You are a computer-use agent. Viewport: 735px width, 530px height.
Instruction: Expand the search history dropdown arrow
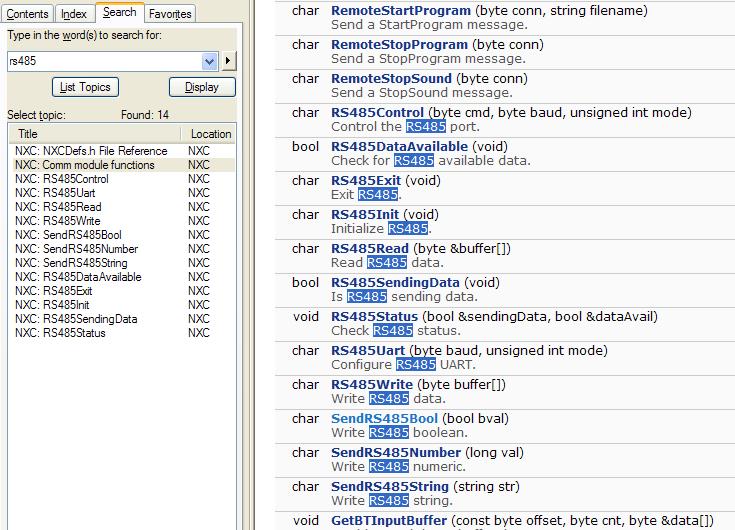[x=209, y=61]
